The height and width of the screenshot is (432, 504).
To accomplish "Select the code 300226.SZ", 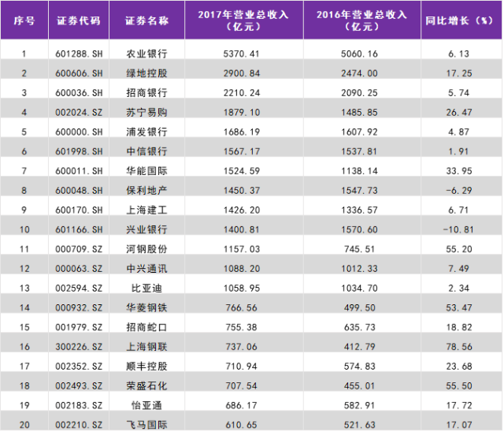I will point(79,347).
